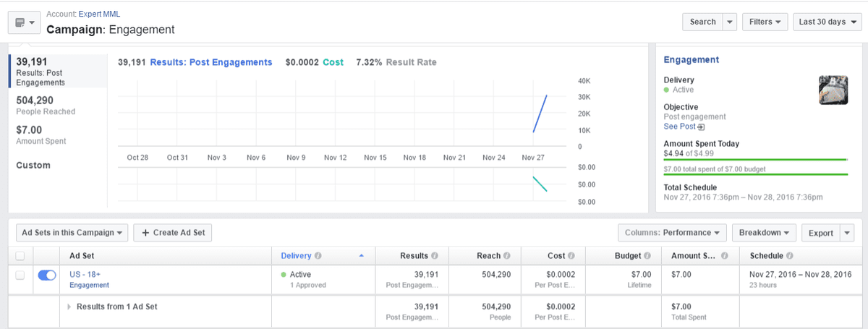Click the Budget column info icon

tap(647, 256)
